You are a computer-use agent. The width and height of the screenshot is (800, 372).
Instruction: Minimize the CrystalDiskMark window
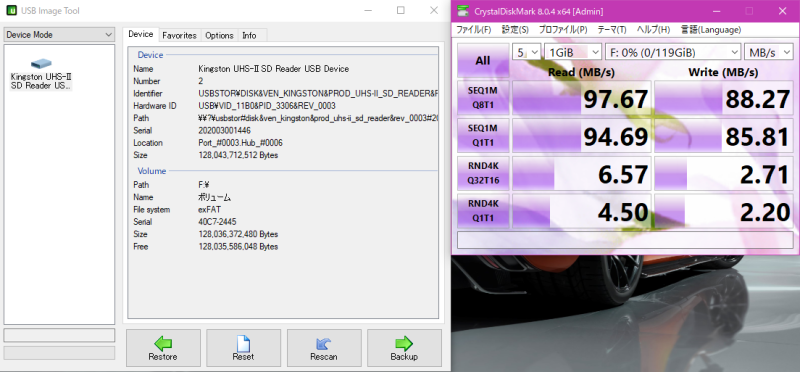tap(717, 11)
